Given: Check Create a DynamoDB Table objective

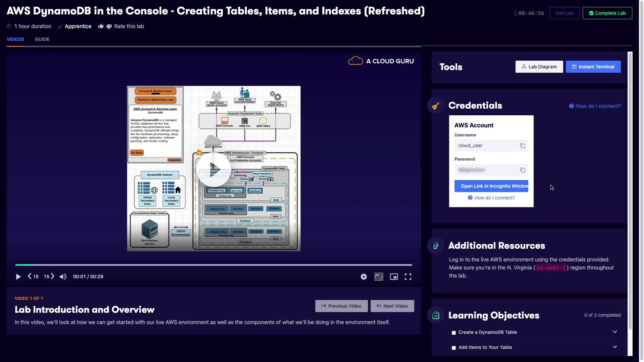Looking at the screenshot, I should (454, 333).
